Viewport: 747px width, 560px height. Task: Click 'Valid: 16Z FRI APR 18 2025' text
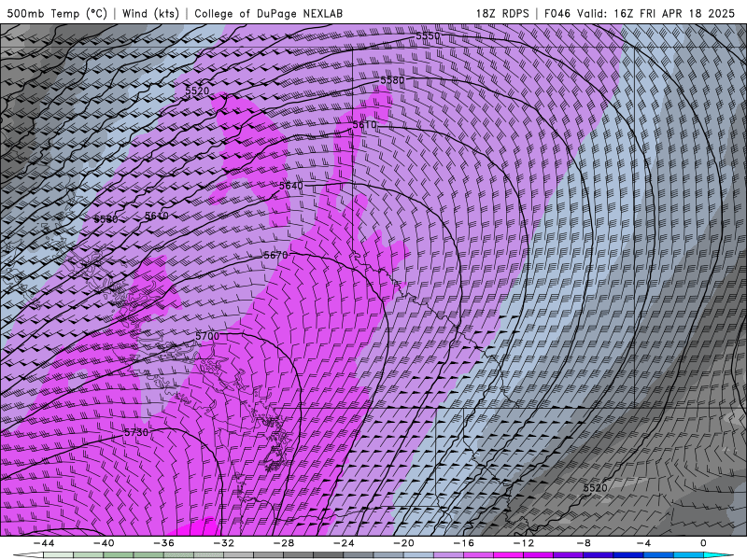pyautogui.click(x=656, y=13)
